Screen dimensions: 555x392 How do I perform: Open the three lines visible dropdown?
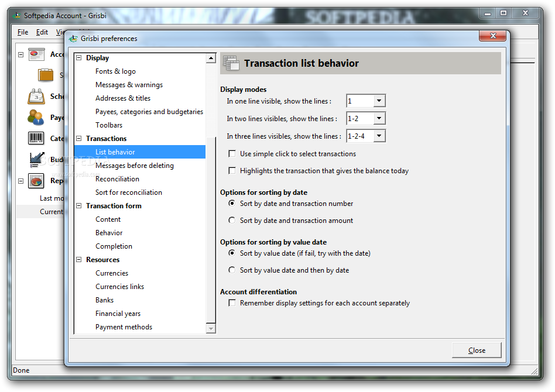point(379,136)
